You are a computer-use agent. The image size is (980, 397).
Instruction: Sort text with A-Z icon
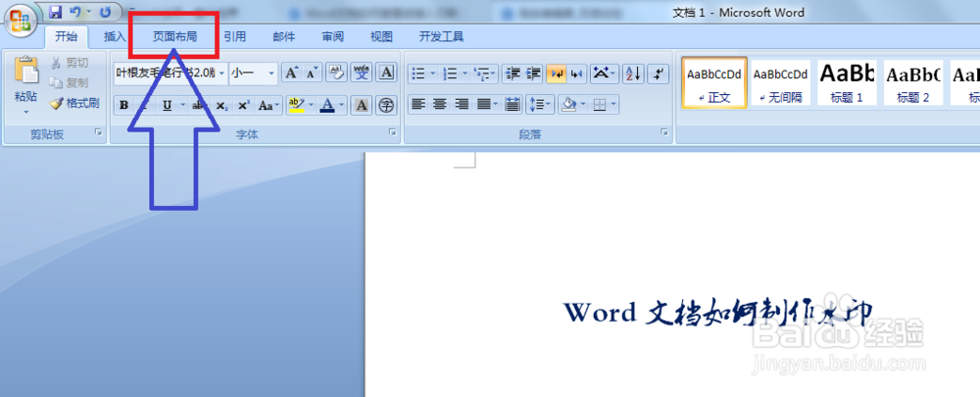tap(633, 74)
